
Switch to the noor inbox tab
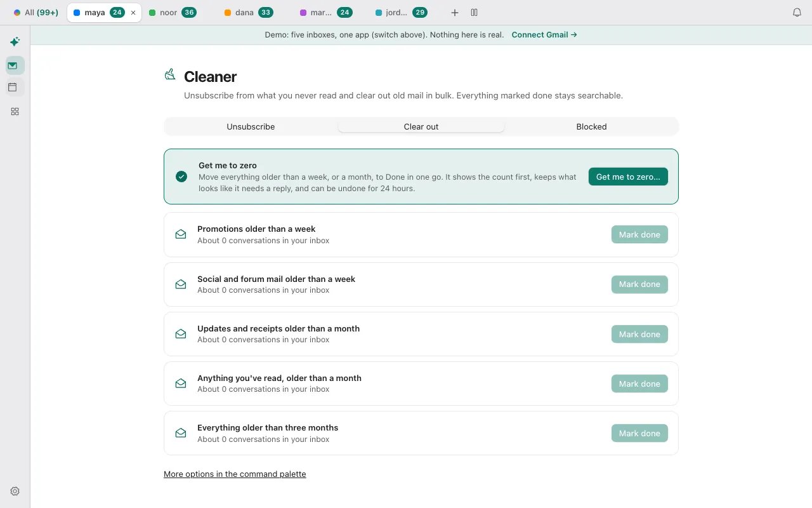click(x=173, y=13)
